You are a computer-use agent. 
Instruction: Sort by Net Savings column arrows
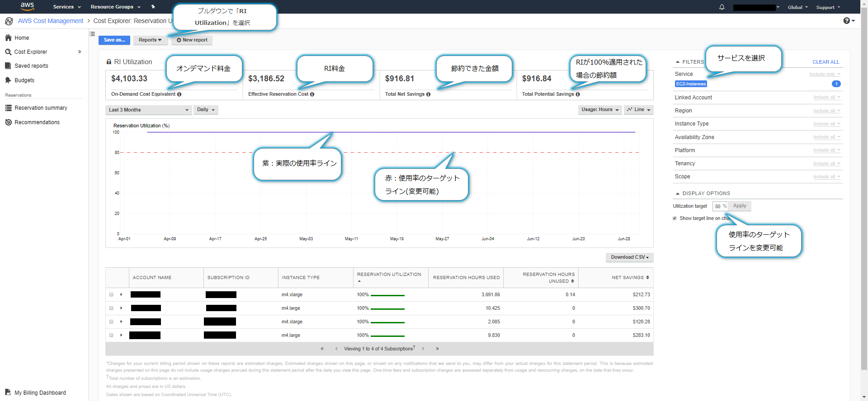pyautogui.click(x=647, y=278)
